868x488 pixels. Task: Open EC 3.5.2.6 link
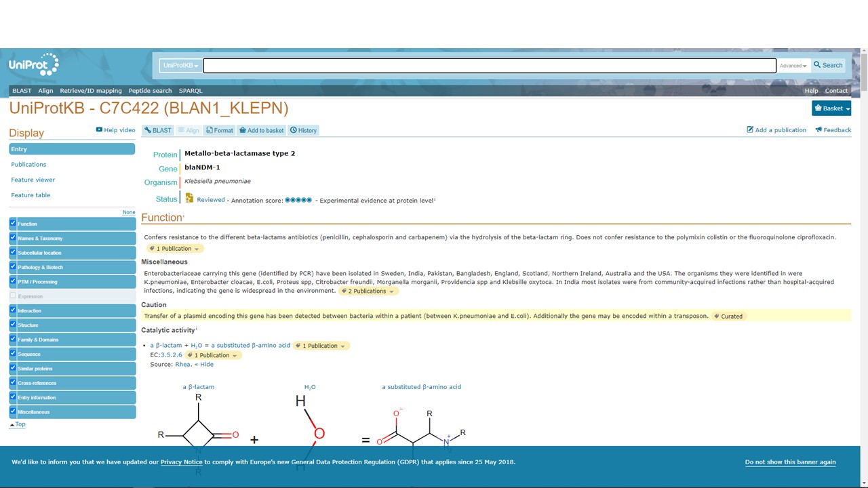(x=171, y=355)
